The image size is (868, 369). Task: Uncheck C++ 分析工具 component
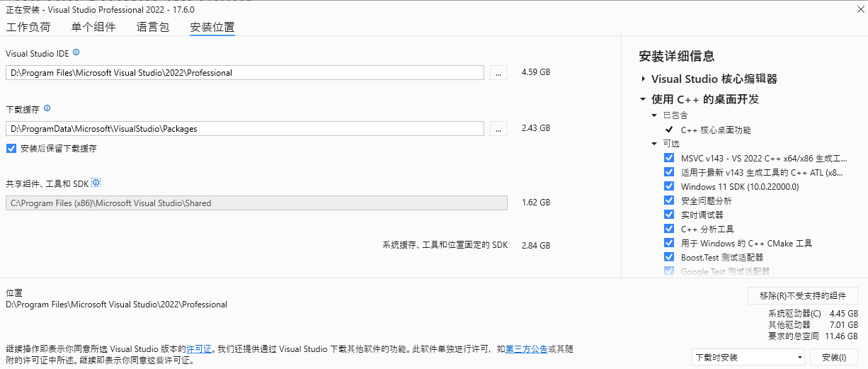(x=669, y=229)
